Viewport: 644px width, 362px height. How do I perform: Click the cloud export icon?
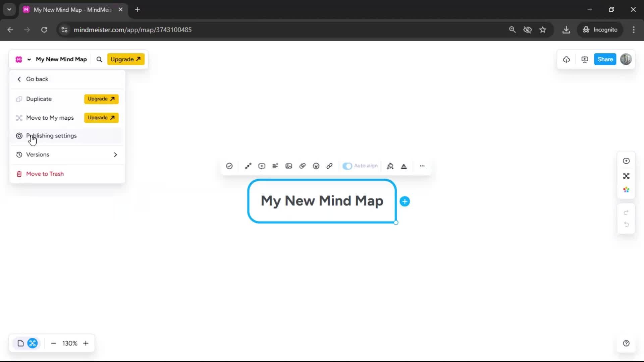[567, 59]
